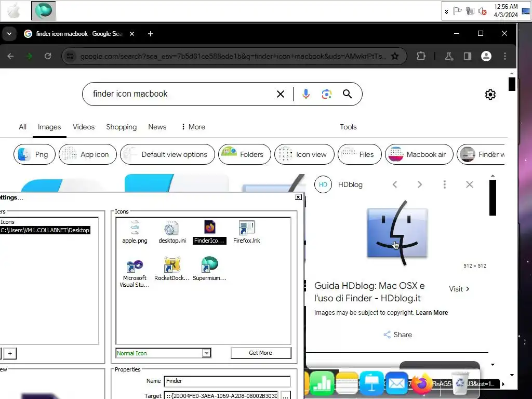
Task: Click the finder icon macbook search field
Action: tap(180, 94)
